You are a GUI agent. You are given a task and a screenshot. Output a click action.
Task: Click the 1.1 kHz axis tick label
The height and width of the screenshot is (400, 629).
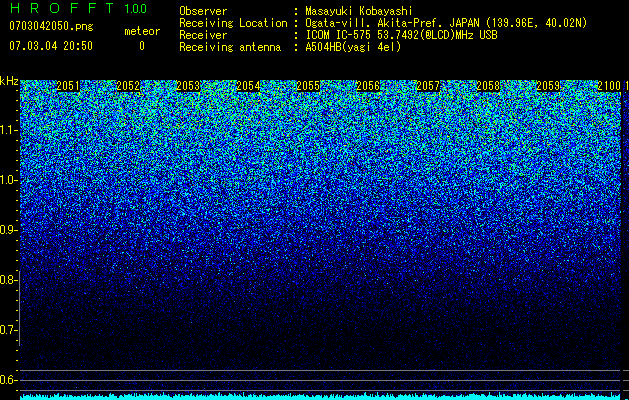[x=8, y=130]
